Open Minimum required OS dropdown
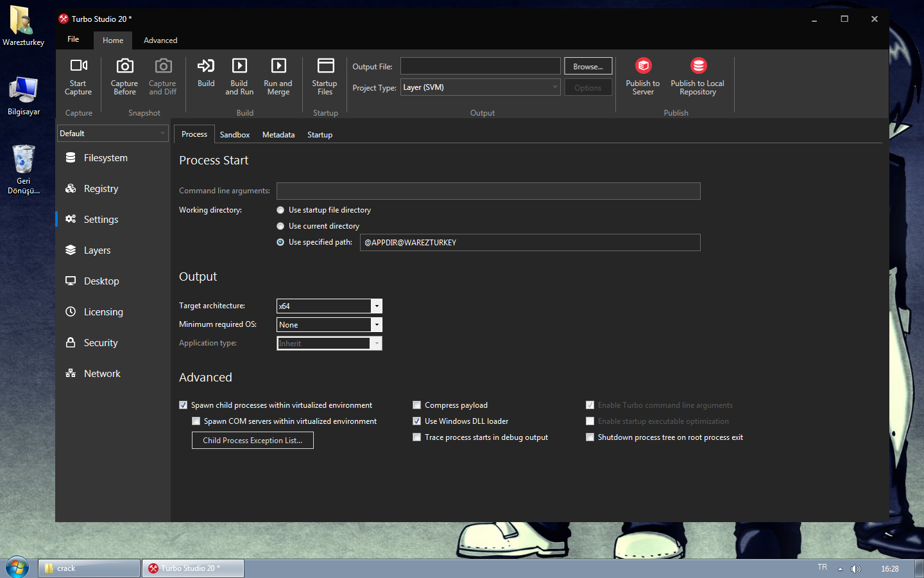This screenshot has height=578, width=924. (329, 325)
